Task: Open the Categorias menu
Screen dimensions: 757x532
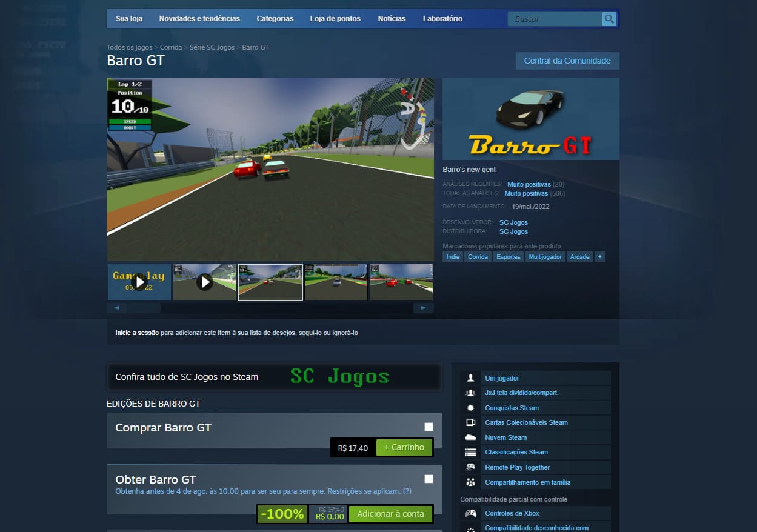Action: click(x=275, y=19)
